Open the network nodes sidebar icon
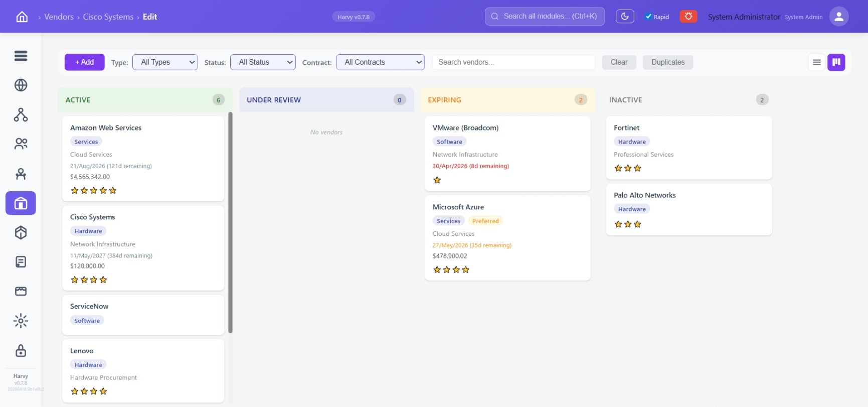This screenshot has height=407, width=868. [x=21, y=115]
